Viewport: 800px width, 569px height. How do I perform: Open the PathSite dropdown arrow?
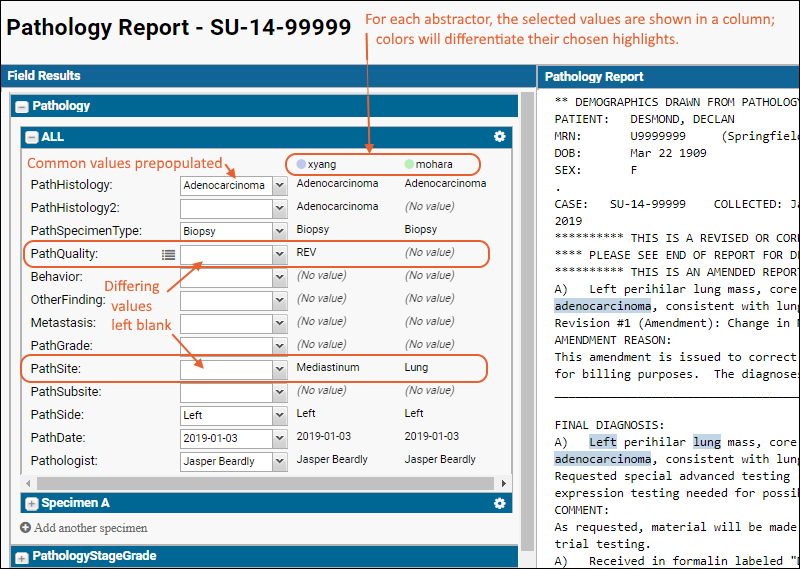tap(279, 369)
